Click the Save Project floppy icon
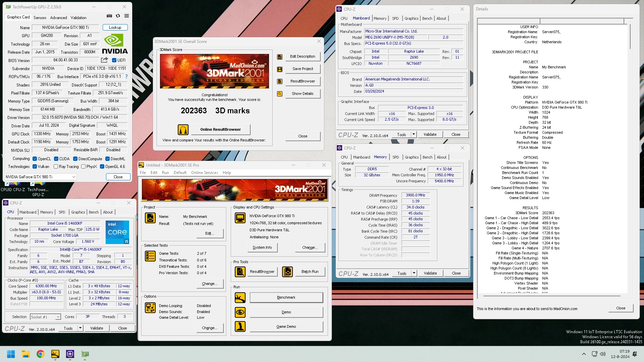 click(x=279, y=69)
